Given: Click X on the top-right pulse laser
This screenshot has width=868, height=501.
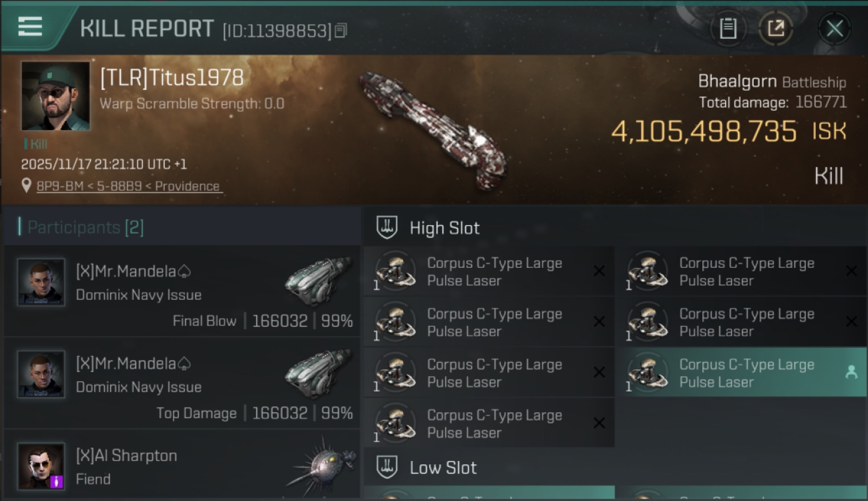Looking at the screenshot, I should click(x=851, y=271).
